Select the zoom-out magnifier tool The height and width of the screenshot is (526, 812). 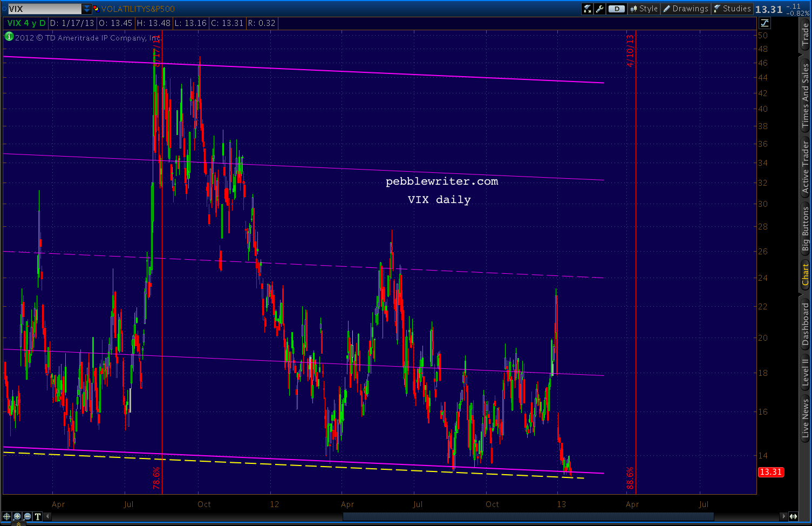(x=26, y=516)
